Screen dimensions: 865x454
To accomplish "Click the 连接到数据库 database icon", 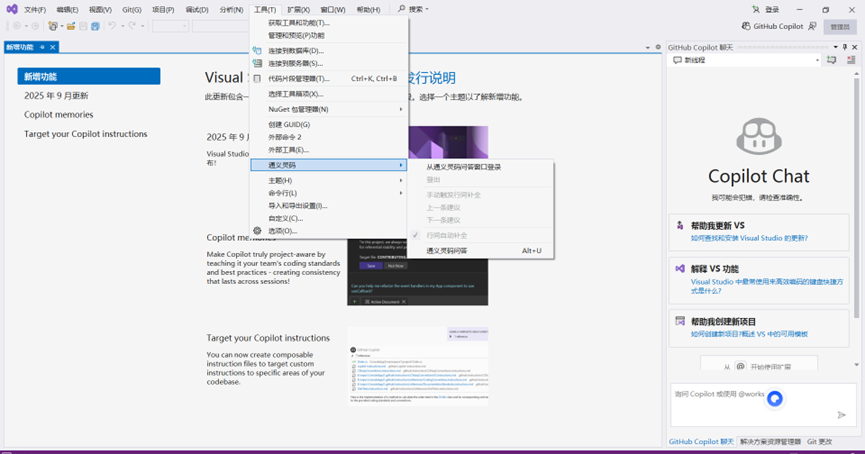I will click(x=257, y=50).
